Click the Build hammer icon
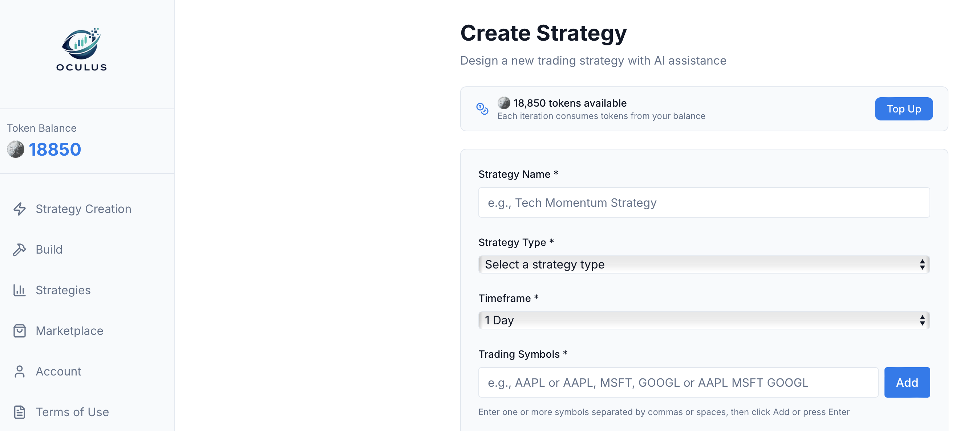The height and width of the screenshot is (431, 980). click(19, 250)
